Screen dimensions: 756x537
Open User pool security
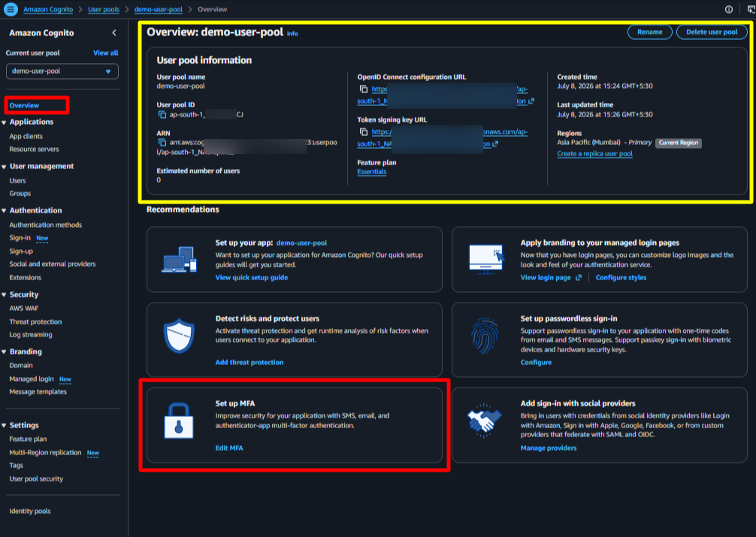36,479
